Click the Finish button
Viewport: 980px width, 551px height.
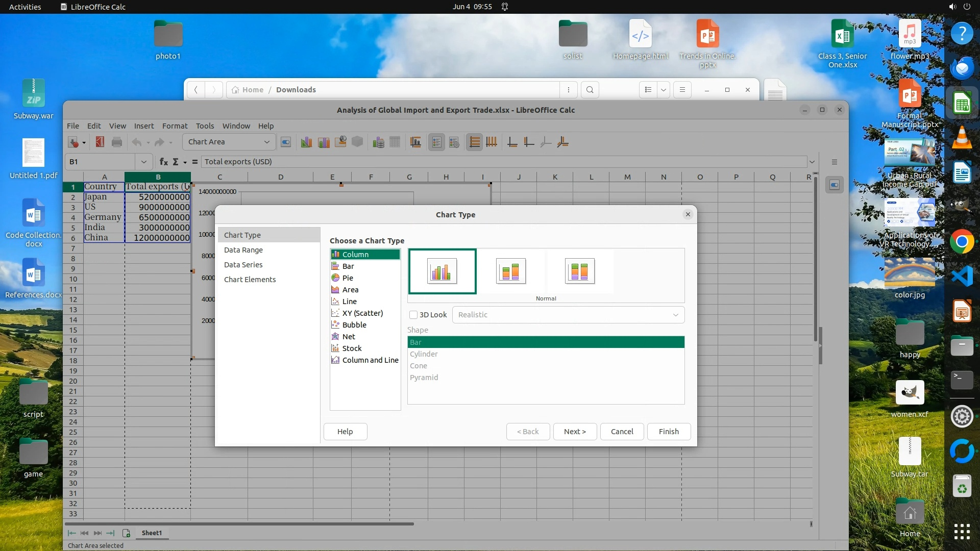(668, 432)
